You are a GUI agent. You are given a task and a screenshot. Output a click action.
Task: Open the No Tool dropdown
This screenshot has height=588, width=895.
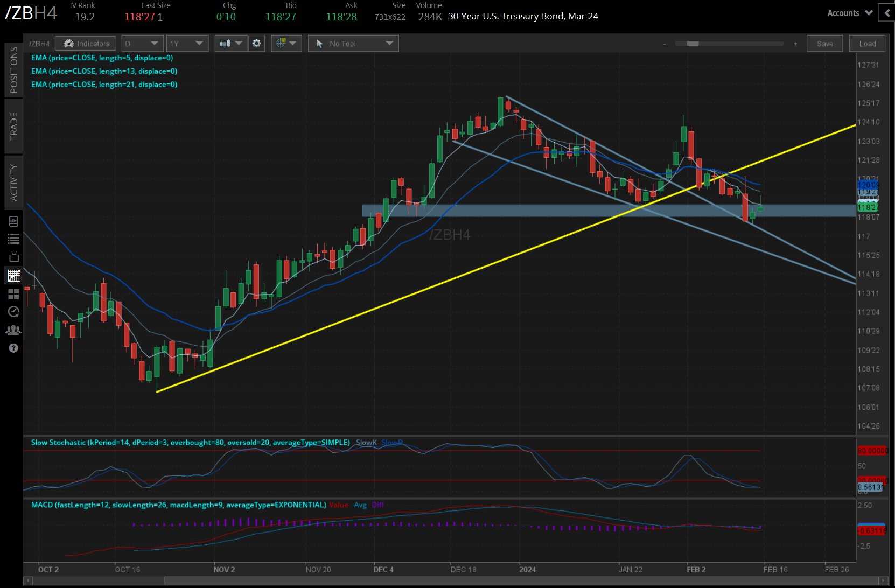(353, 44)
